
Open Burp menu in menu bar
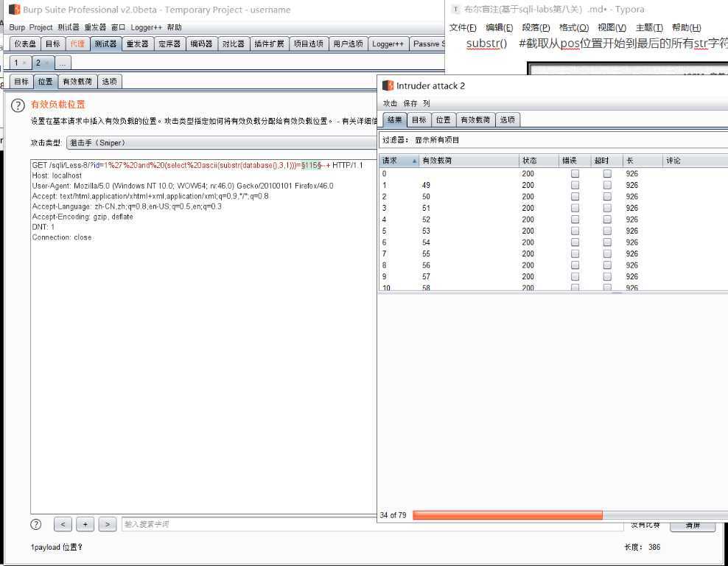click(x=17, y=27)
